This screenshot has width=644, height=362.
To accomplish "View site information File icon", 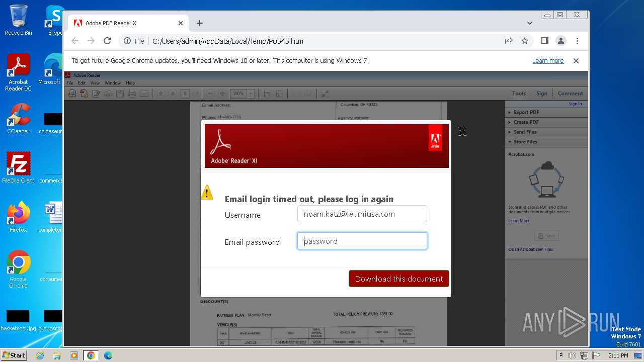I will (134, 41).
